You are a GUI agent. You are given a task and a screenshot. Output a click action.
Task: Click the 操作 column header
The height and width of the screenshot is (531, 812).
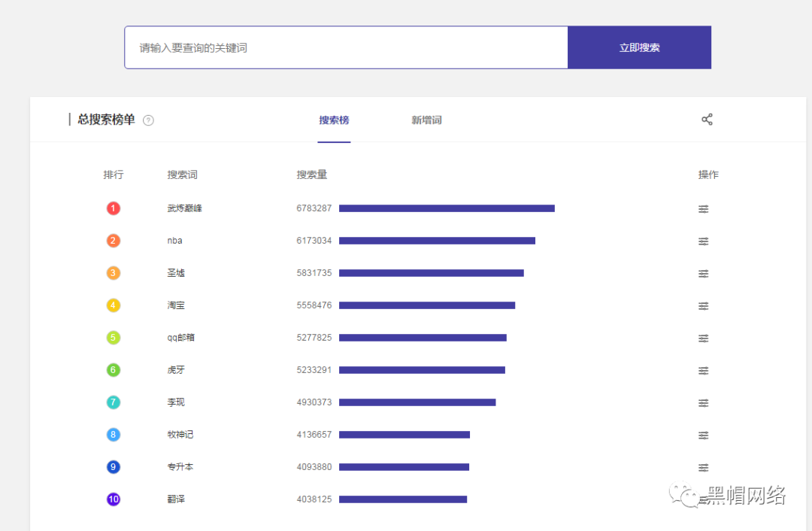[x=708, y=174]
